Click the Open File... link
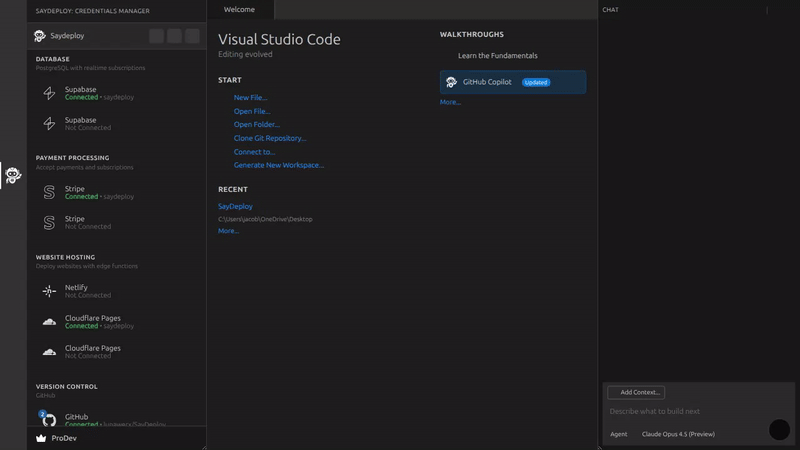Screen dimensions: 800x450 252,111
